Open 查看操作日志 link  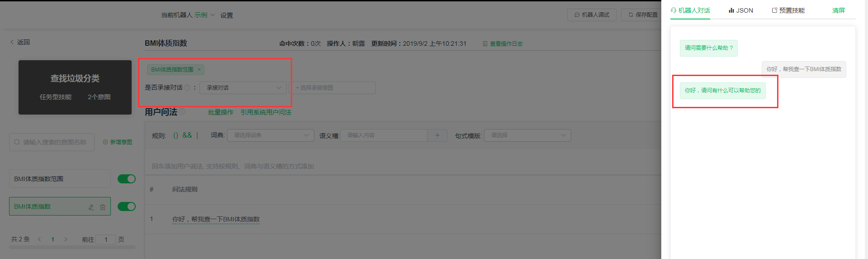[x=503, y=44]
